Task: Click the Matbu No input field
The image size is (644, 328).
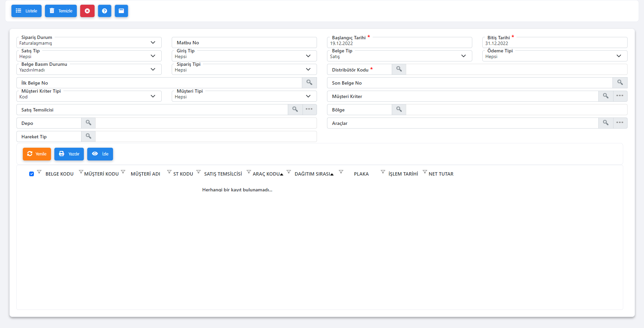Action: 244,43
